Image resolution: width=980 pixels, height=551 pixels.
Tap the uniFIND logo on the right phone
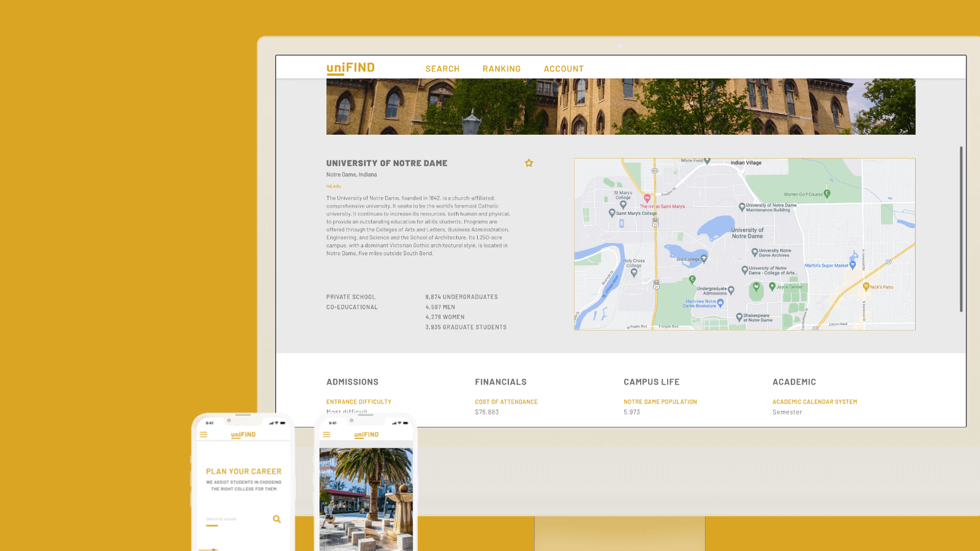[366, 435]
